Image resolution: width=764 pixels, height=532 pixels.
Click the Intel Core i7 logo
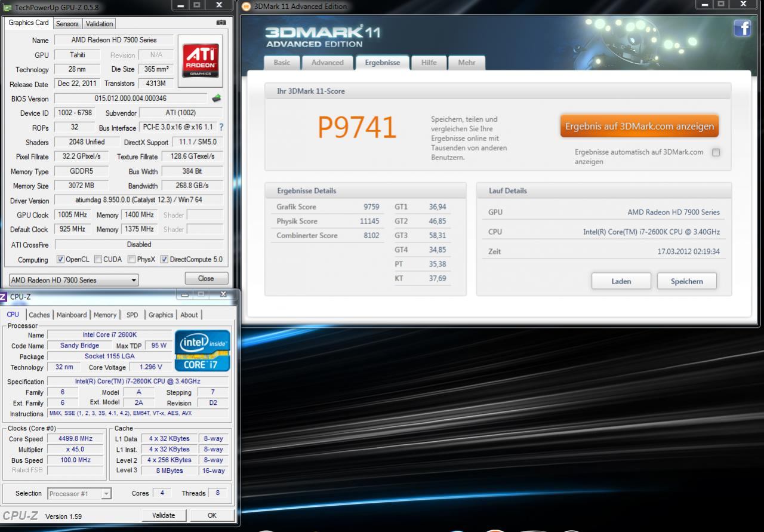tap(202, 350)
